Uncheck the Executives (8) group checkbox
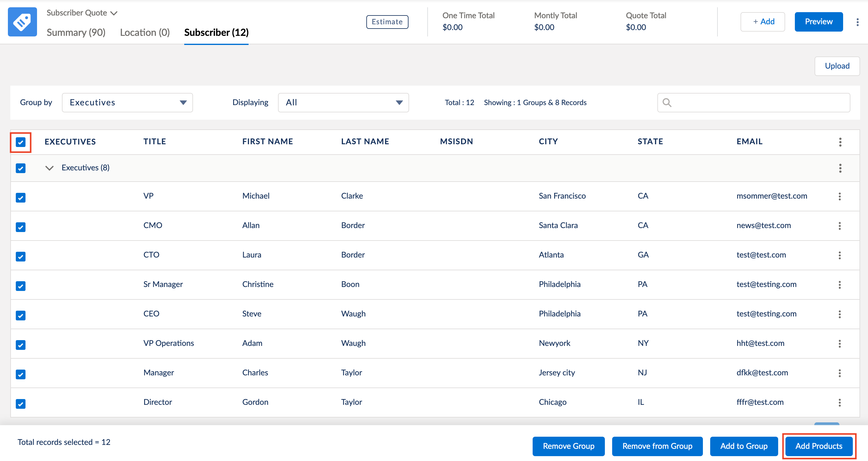This screenshot has height=461, width=868. coord(21,168)
